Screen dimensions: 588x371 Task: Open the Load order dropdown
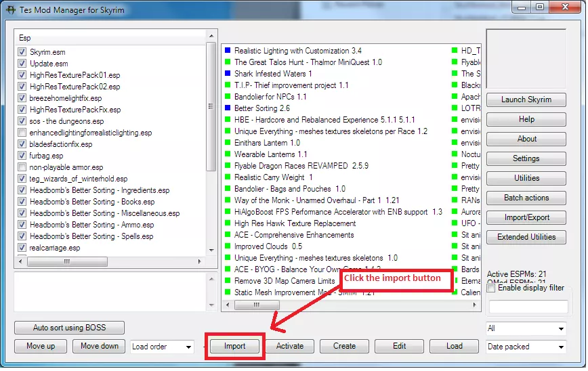[x=162, y=347]
